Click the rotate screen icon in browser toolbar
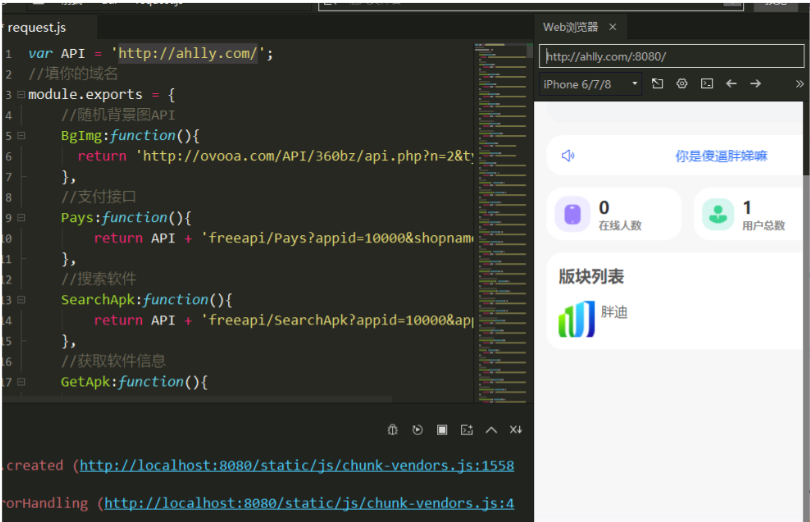The height and width of the screenshot is (522, 810). click(658, 84)
